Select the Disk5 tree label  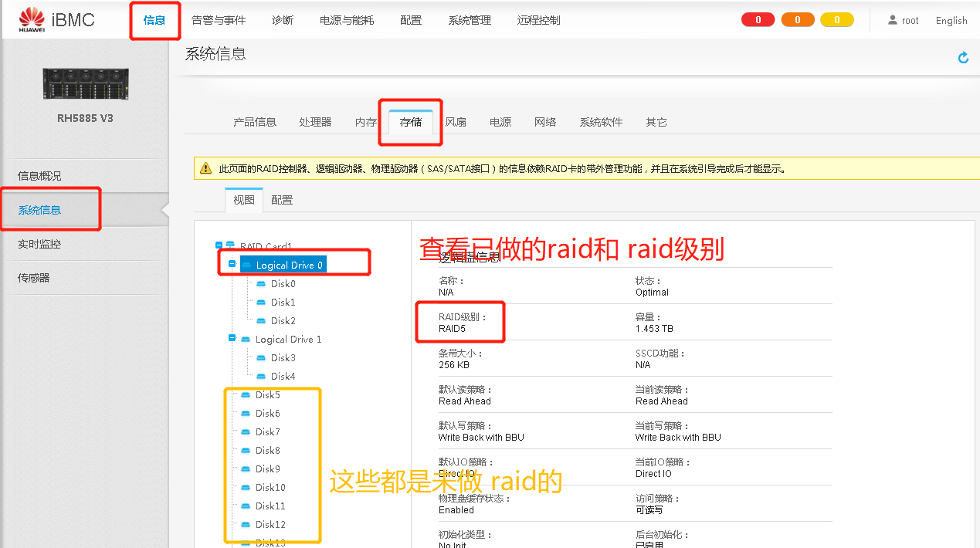pyautogui.click(x=268, y=395)
